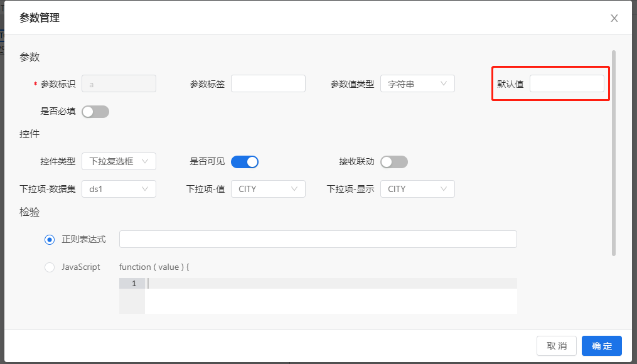Click the 正则表达式 text input field
The image size is (637, 364).
(318, 239)
